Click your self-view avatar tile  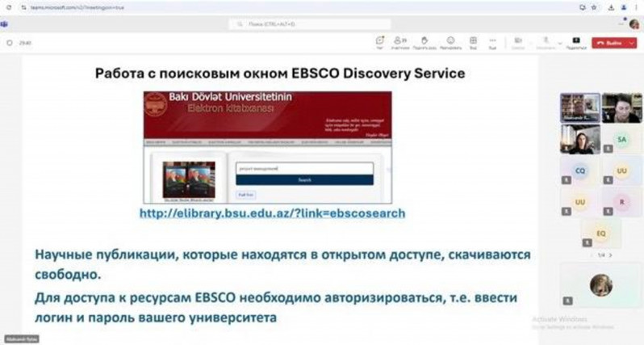coord(601,285)
